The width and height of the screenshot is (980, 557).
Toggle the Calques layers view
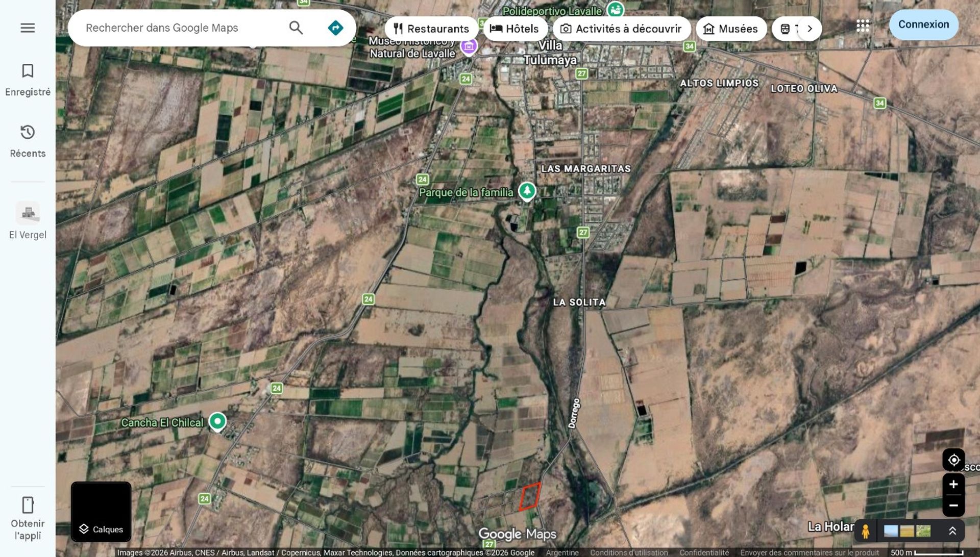coord(101,512)
